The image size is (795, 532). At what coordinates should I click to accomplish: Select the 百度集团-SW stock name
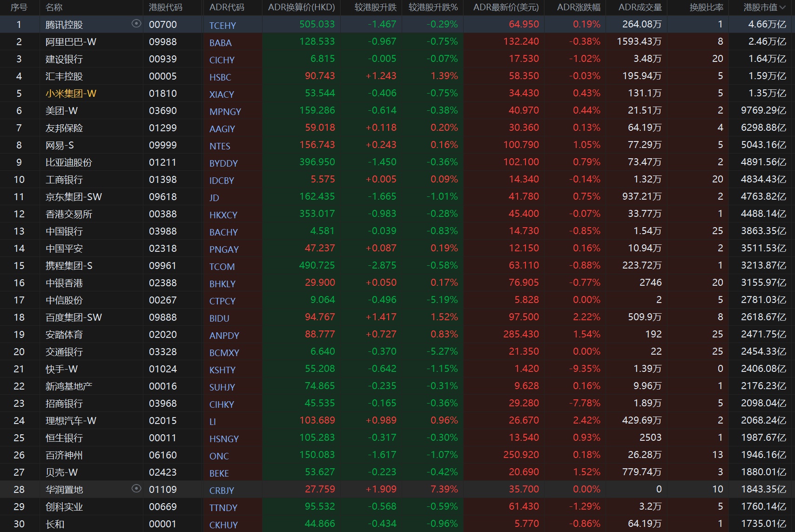[74, 317]
